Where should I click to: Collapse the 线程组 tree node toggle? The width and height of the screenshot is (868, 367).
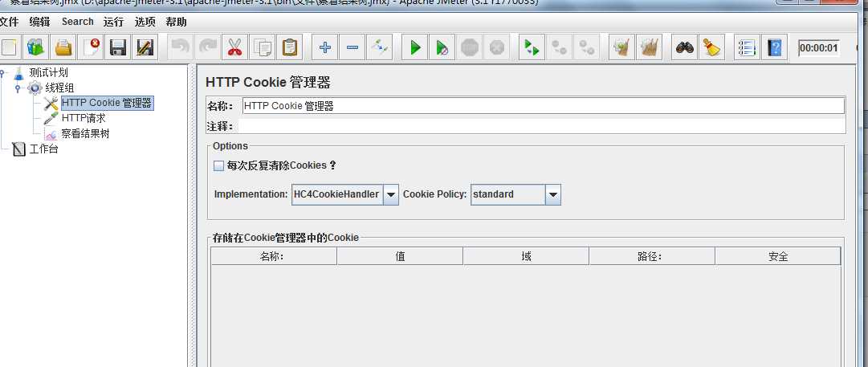pyautogui.click(x=18, y=88)
